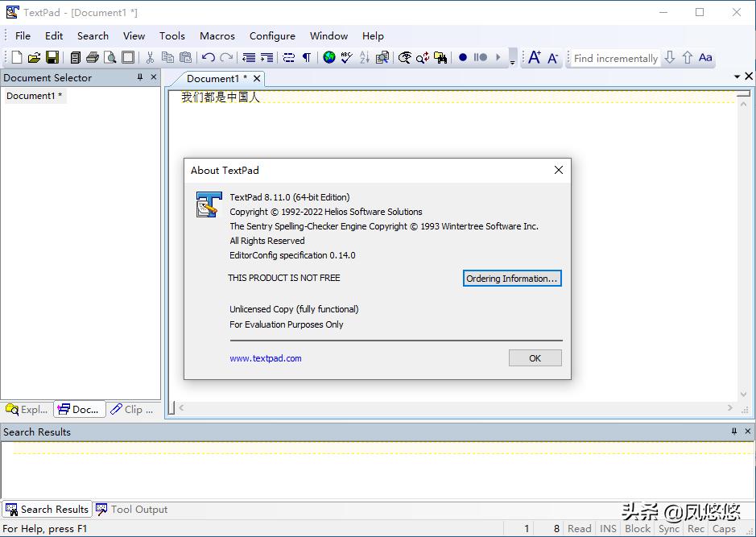Click the Redo arrow icon

226,57
